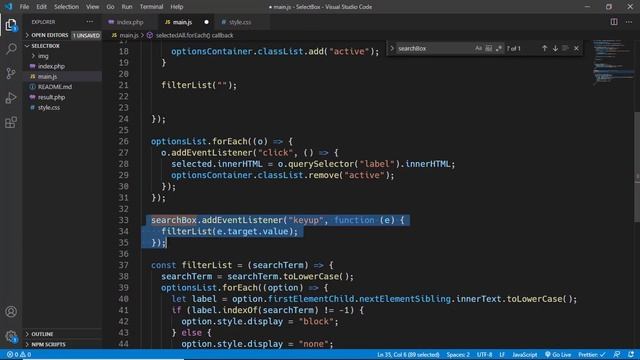640x360 pixels.
Task: Open the Run menu
Action: pyautogui.click(x=127, y=7)
